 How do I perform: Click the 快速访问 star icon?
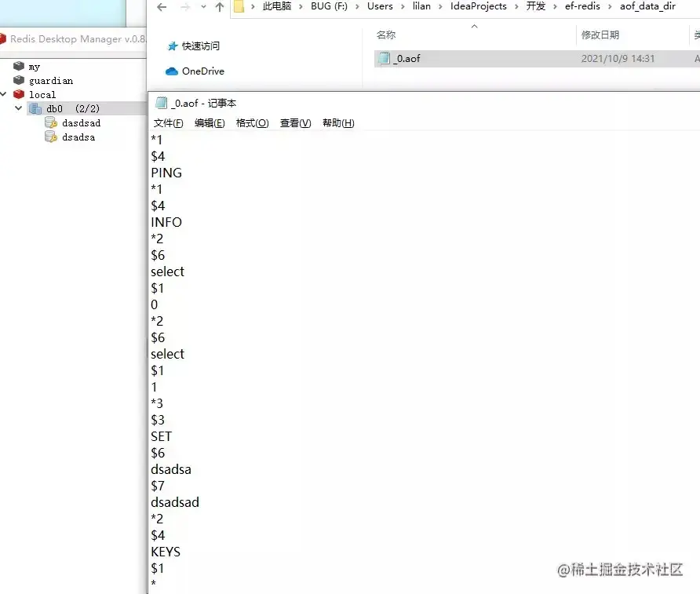[174, 46]
